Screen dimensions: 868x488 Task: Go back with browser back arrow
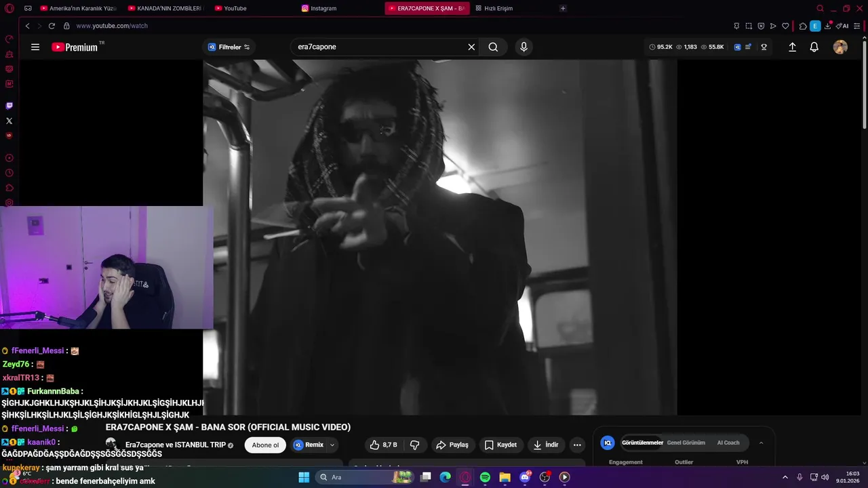[x=27, y=26]
